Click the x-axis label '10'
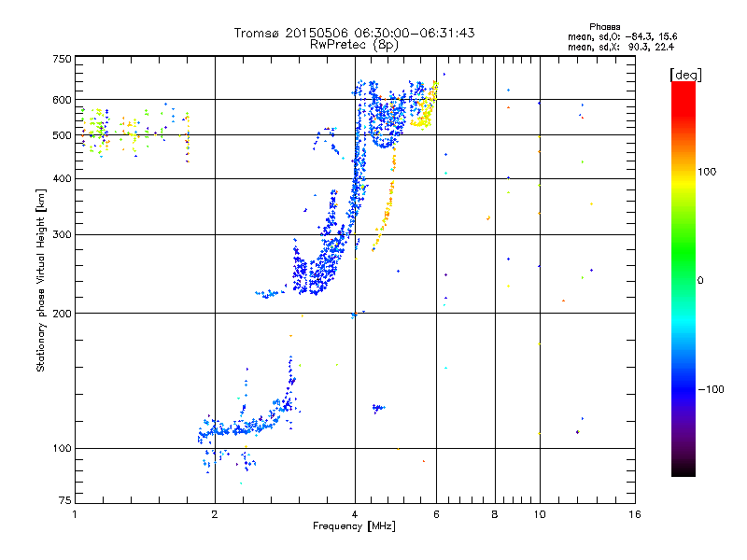 click(540, 514)
